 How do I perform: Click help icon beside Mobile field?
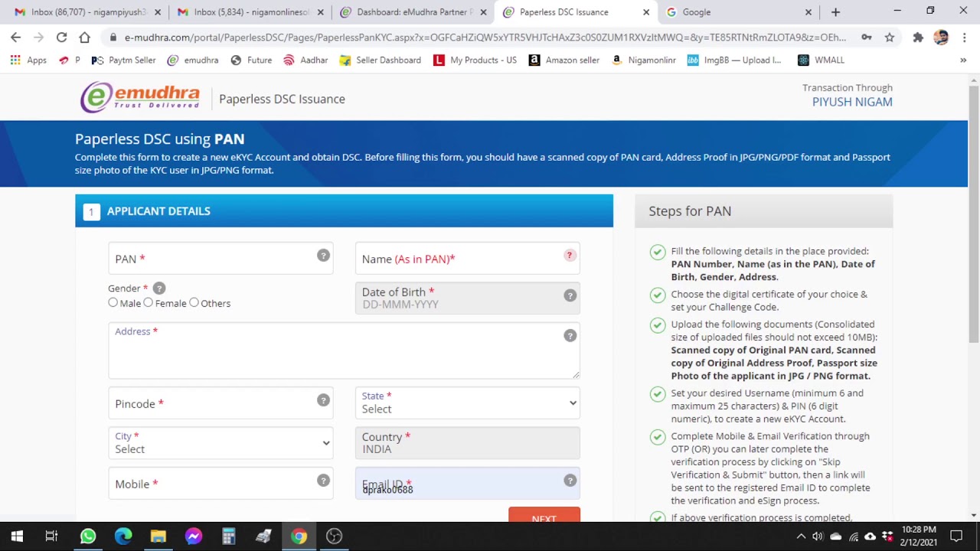(323, 481)
